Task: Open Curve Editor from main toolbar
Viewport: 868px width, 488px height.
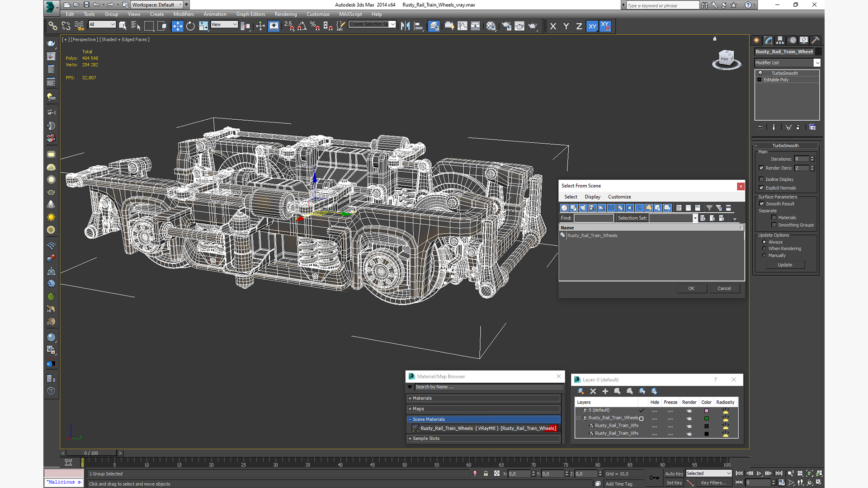Action: [x=462, y=26]
